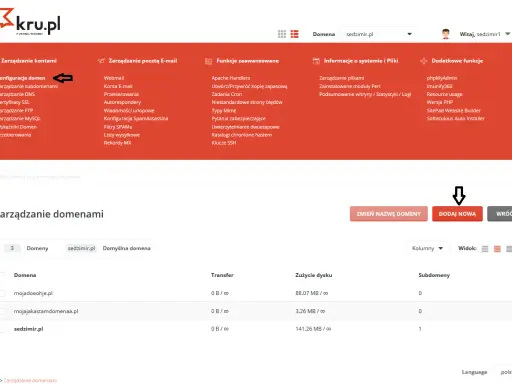Sort by Transfer column header

pyautogui.click(x=222, y=275)
